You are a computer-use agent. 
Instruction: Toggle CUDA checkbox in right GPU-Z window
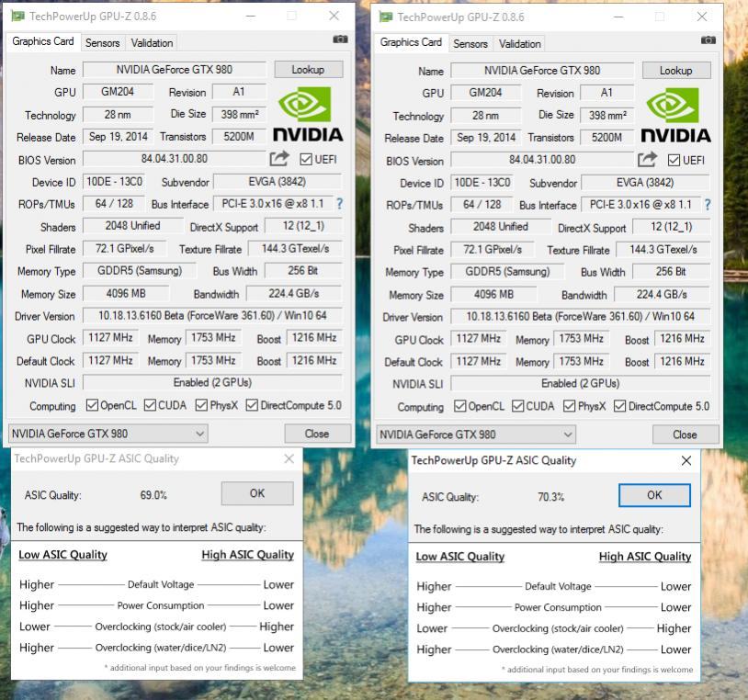coord(517,406)
